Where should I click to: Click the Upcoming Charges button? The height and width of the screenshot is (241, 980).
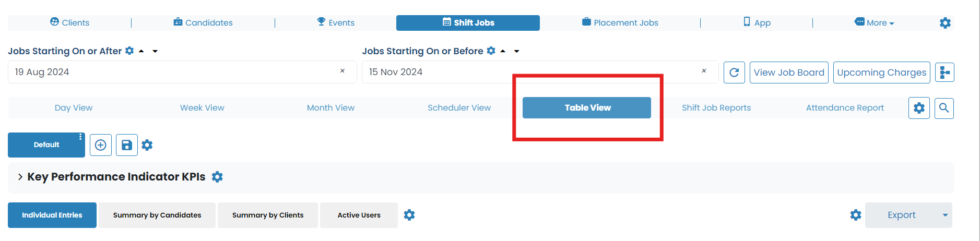pyautogui.click(x=881, y=73)
